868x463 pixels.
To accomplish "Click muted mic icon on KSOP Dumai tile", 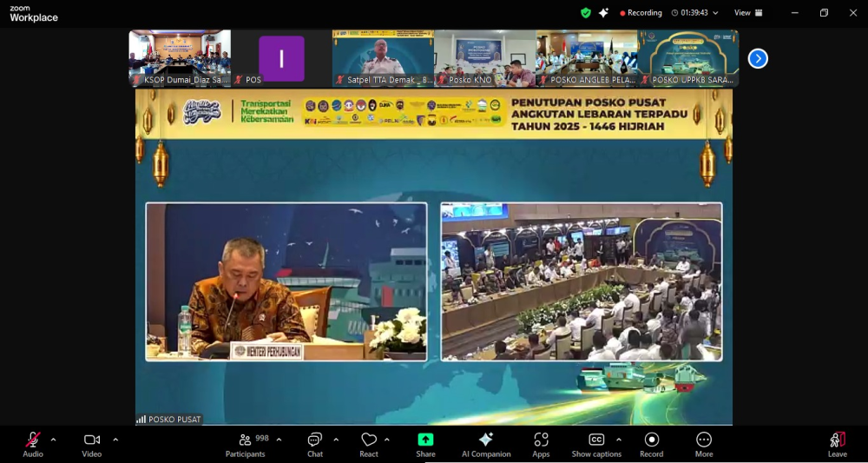I will (x=137, y=80).
